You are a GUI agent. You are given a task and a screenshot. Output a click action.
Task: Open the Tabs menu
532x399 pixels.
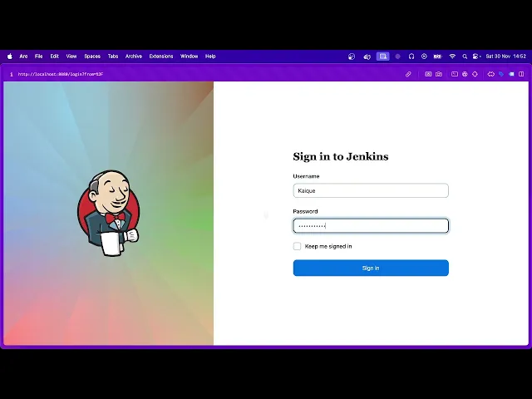113,57
